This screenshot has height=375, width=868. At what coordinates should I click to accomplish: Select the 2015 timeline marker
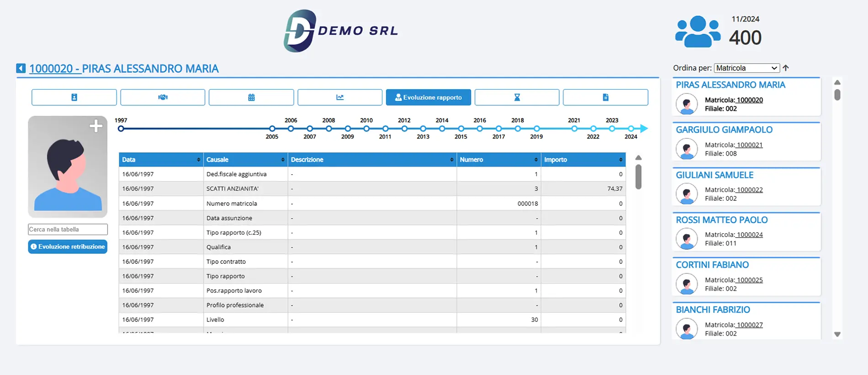tap(461, 129)
